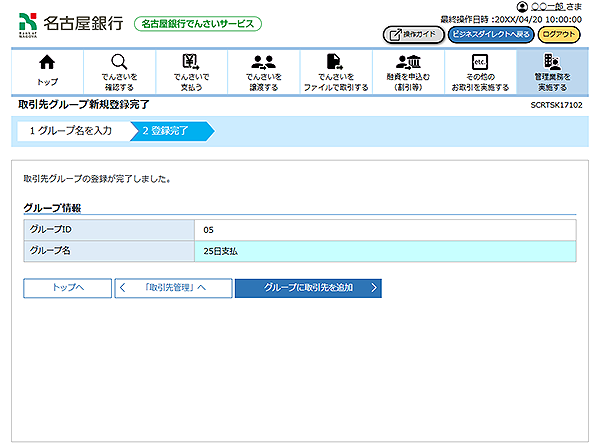Screen dimensions: 600x448
Task: Click the group name value 25日支払
Action: pyautogui.click(x=220, y=251)
